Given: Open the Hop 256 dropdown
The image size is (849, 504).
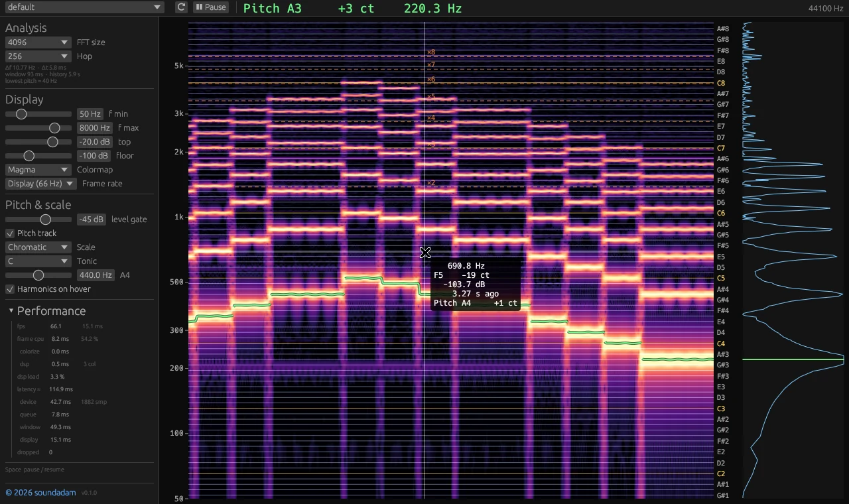Looking at the screenshot, I should coord(38,56).
